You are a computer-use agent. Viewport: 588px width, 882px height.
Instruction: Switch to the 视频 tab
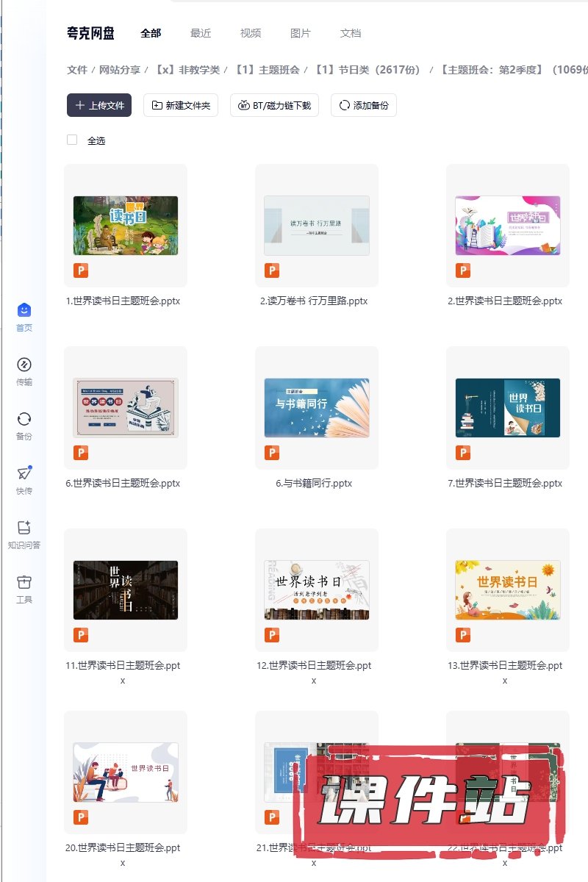click(251, 33)
